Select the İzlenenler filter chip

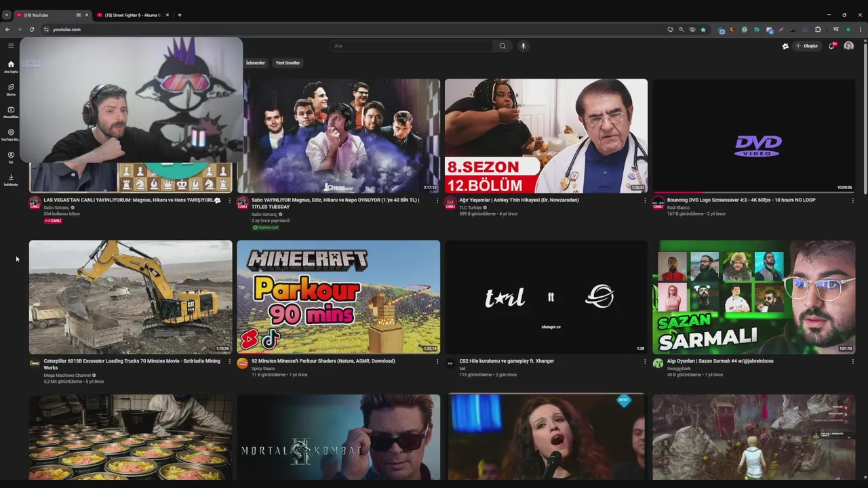pyautogui.click(x=256, y=63)
